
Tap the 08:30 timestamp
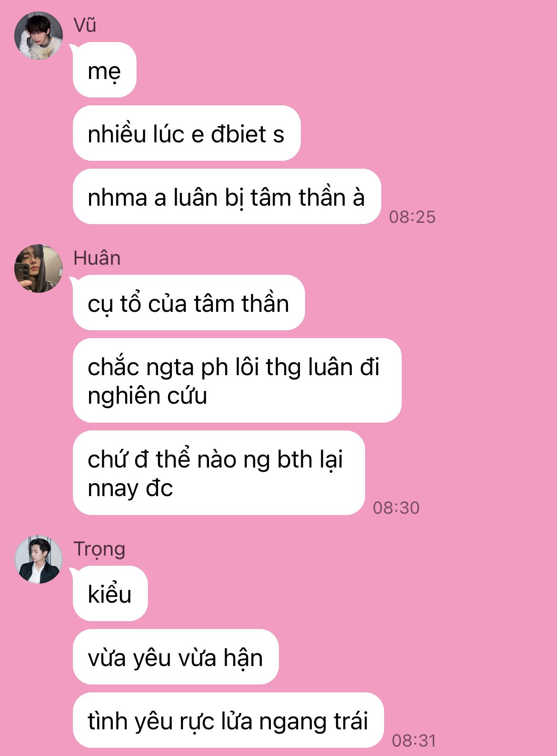click(396, 508)
